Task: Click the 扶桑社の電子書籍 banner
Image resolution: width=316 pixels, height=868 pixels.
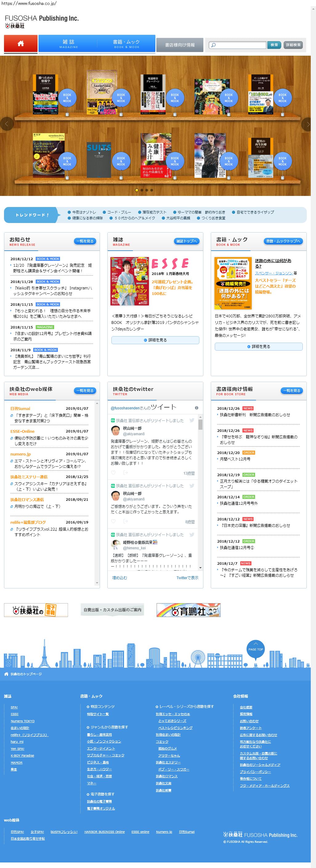Action: coord(36,610)
